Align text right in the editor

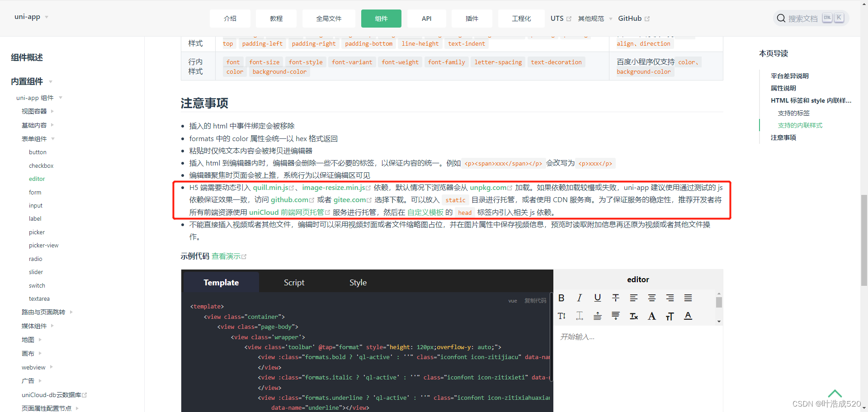670,298
